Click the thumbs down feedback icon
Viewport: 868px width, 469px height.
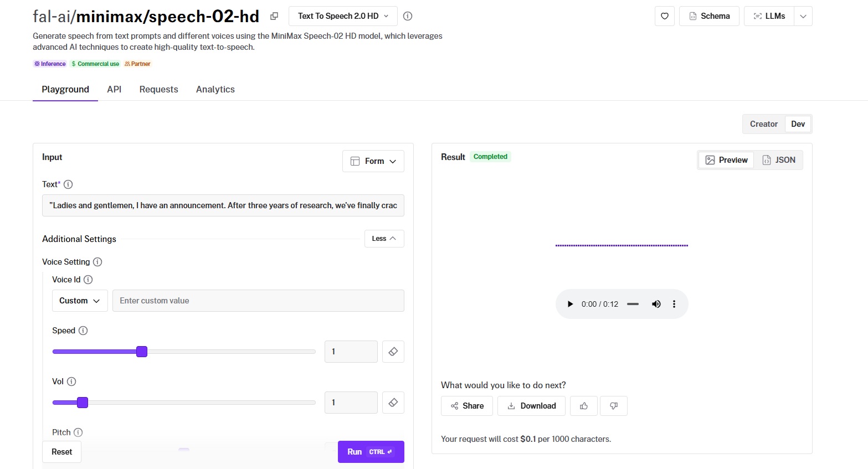[x=614, y=406]
